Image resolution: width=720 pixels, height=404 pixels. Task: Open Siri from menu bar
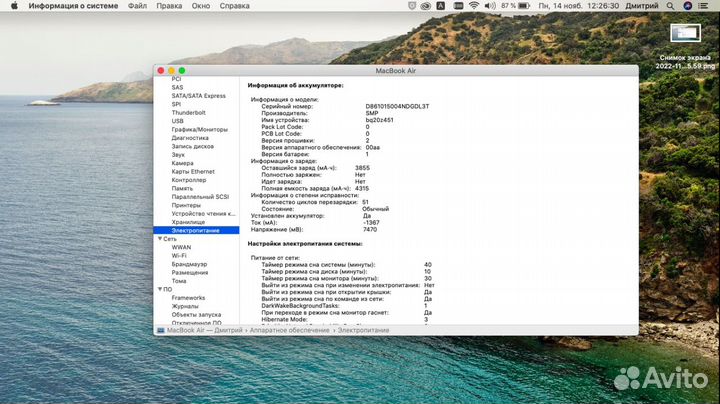point(687,6)
